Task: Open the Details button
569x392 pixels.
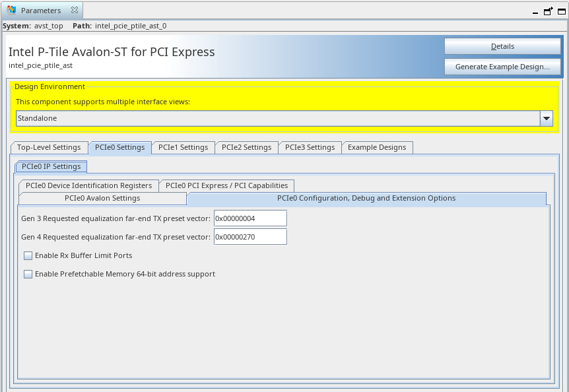Action: (502, 46)
